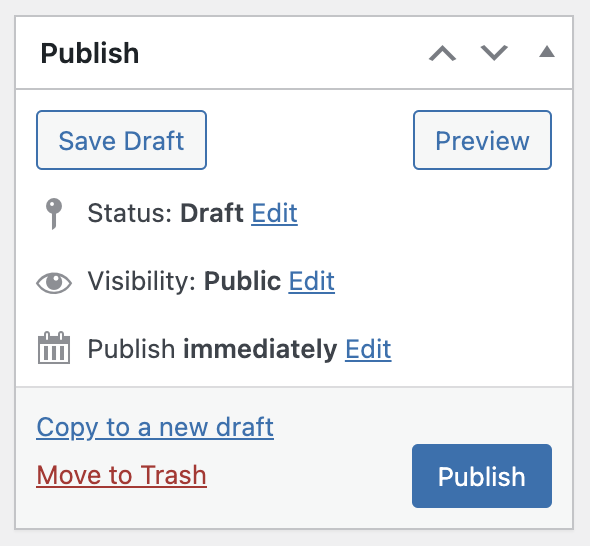Edit the Public visibility setting
The width and height of the screenshot is (590, 546).
(x=312, y=281)
